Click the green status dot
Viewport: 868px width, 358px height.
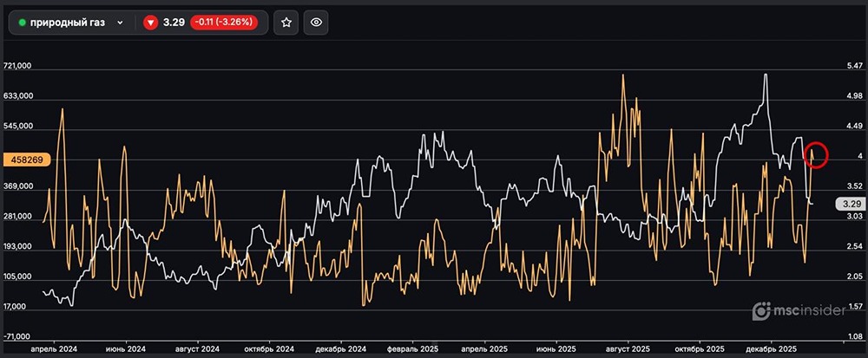[x=23, y=23]
